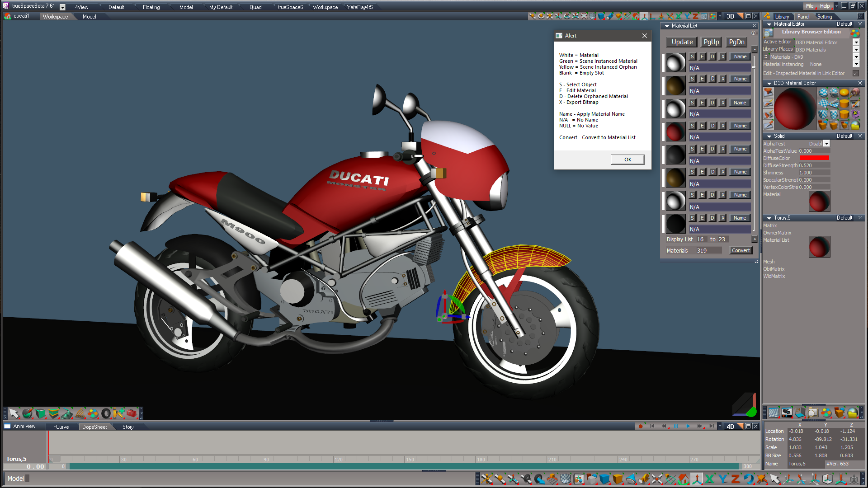Click the red Z axis icon in viewport toolbar
Image resolution: width=868 pixels, height=488 pixels.
pos(696,16)
